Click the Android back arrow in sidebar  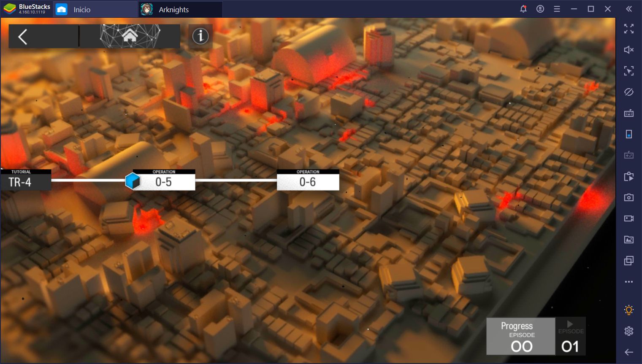[629, 352]
